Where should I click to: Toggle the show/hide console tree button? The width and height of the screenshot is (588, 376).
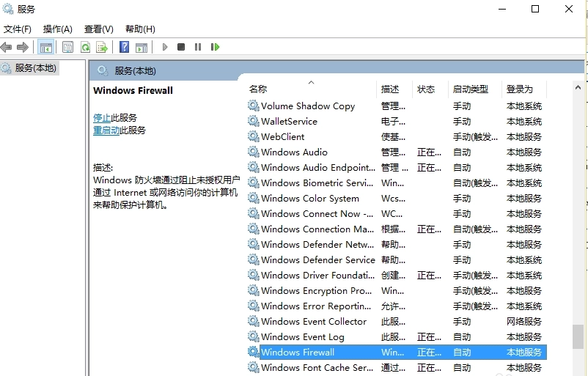click(x=46, y=47)
